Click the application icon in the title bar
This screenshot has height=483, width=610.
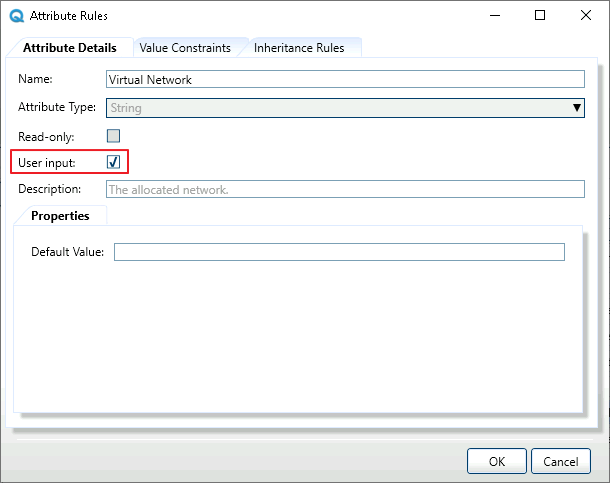click(17, 16)
